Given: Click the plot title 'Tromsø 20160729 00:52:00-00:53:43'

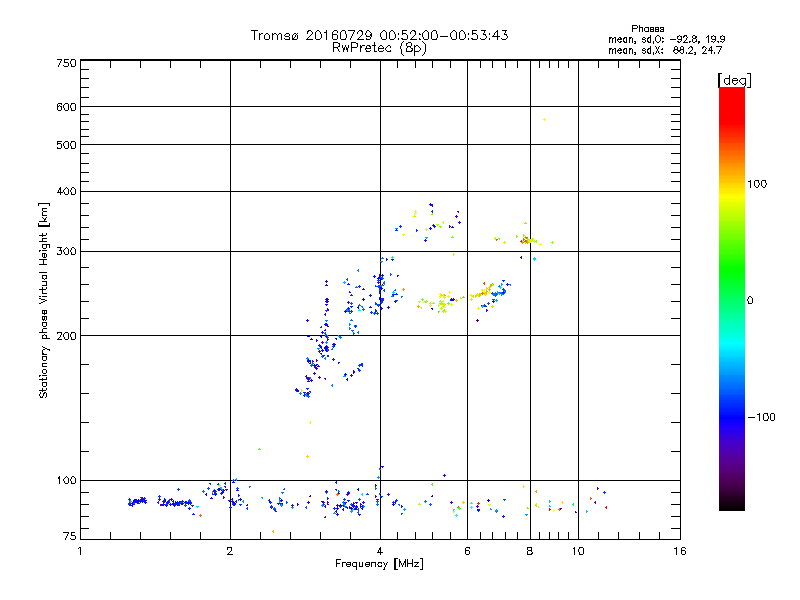Looking at the screenshot, I should point(379,35).
